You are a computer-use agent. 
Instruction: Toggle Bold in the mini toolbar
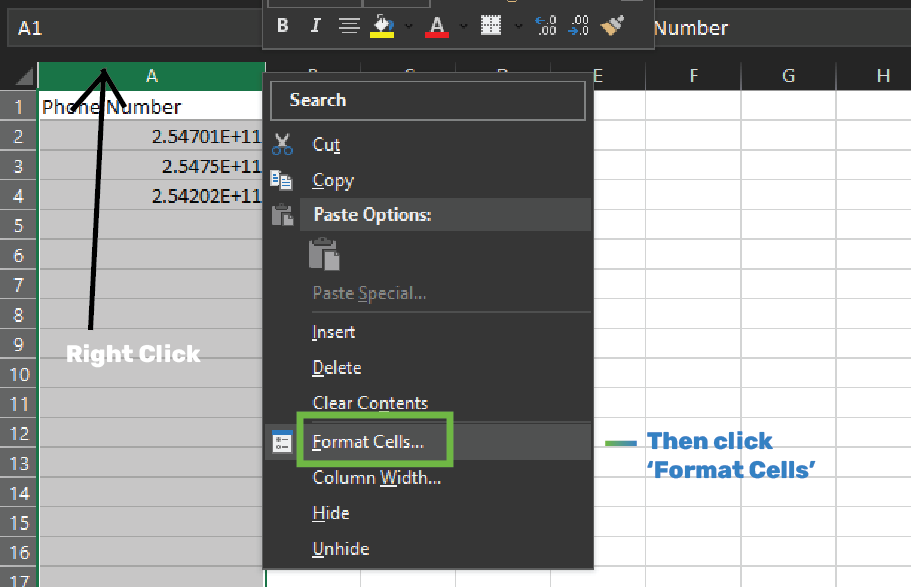tap(283, 26)
